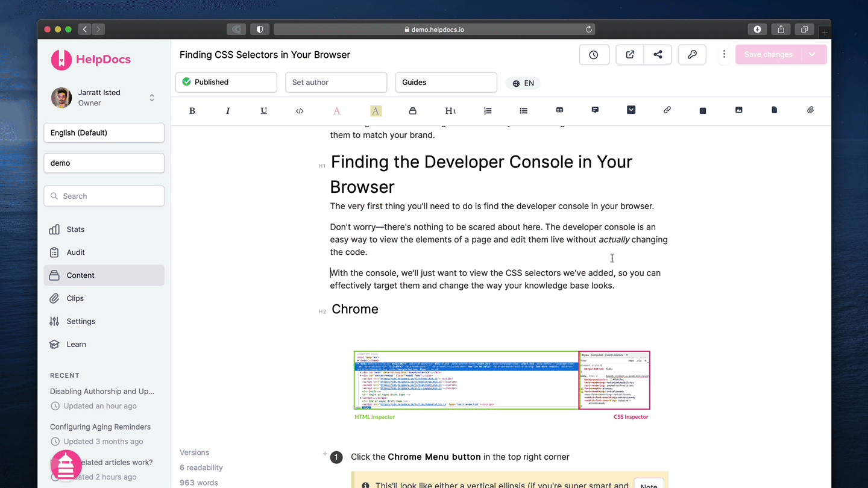This screenshot has width=868, height=488.
Task: Open the English (Default) language dropdown
Action: tap(104, 133)
